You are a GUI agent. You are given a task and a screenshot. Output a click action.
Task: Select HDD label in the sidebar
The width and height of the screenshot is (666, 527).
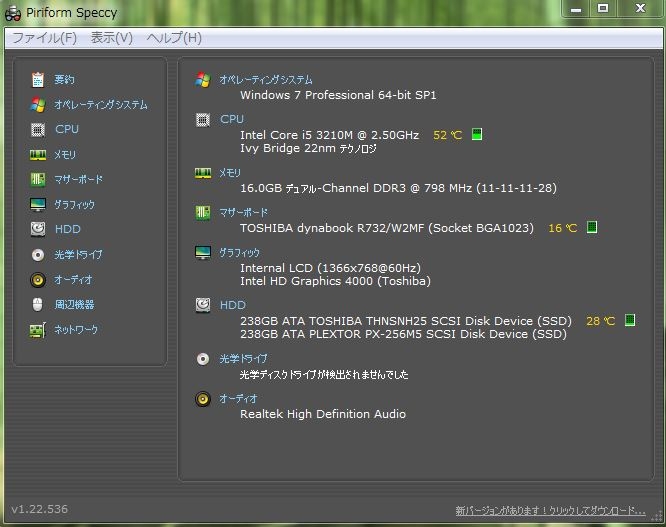(68, 229)
